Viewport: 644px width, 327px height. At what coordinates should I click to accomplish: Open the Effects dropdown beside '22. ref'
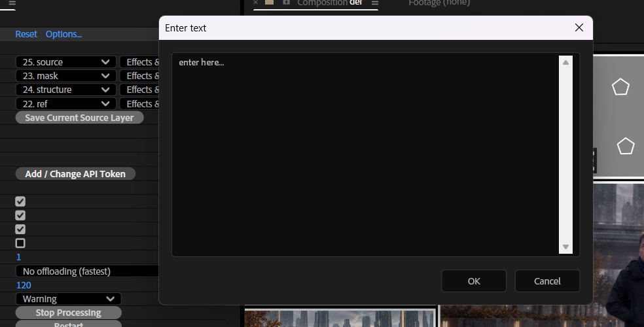coord(139,104)
